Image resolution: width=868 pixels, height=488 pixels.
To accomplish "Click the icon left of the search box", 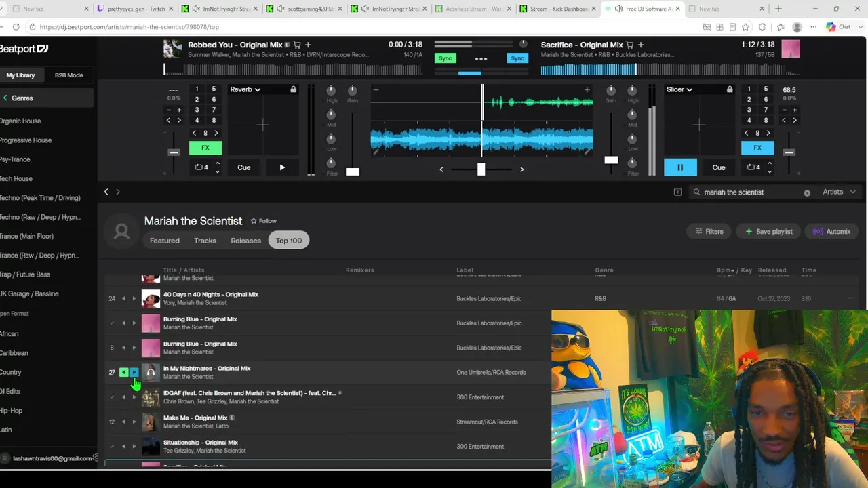I will 677,192.
